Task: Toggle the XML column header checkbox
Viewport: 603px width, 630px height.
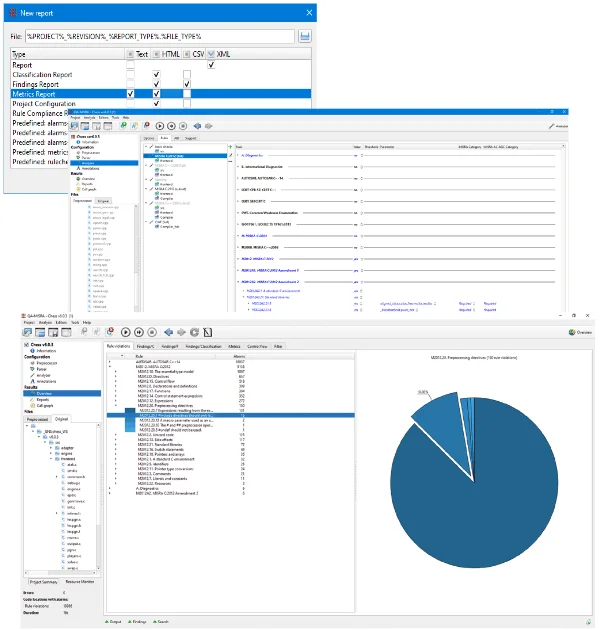Action: (x=211, y=54)
